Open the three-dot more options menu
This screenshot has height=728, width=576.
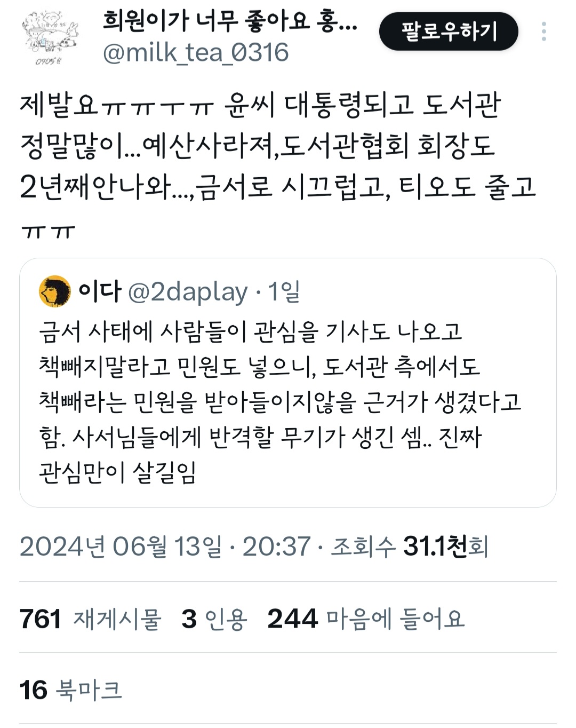point(543,31)
